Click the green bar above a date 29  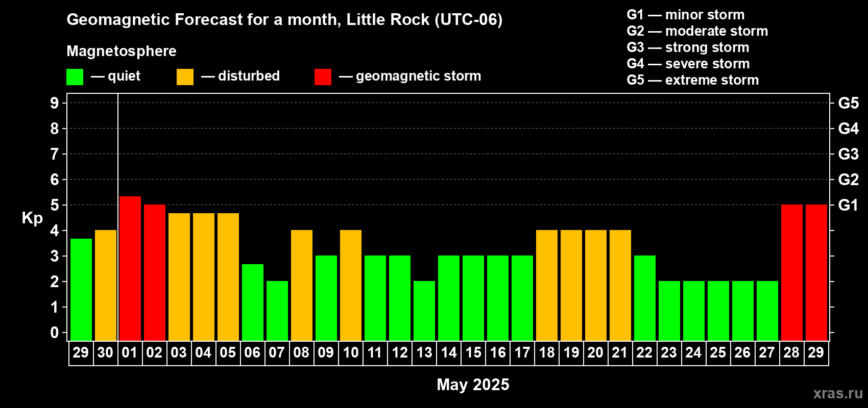(81, 290)
